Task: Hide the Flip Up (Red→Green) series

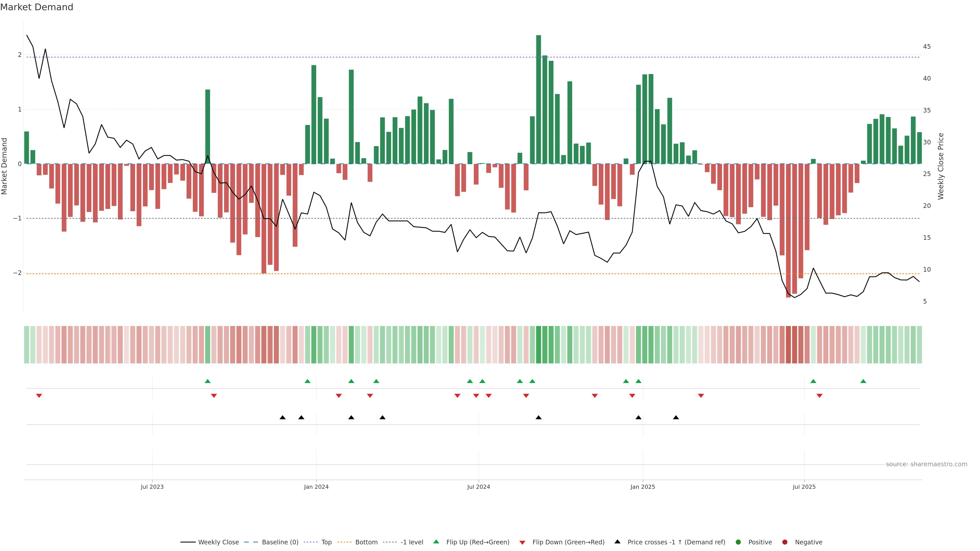Action: click(x=477, y=542)
